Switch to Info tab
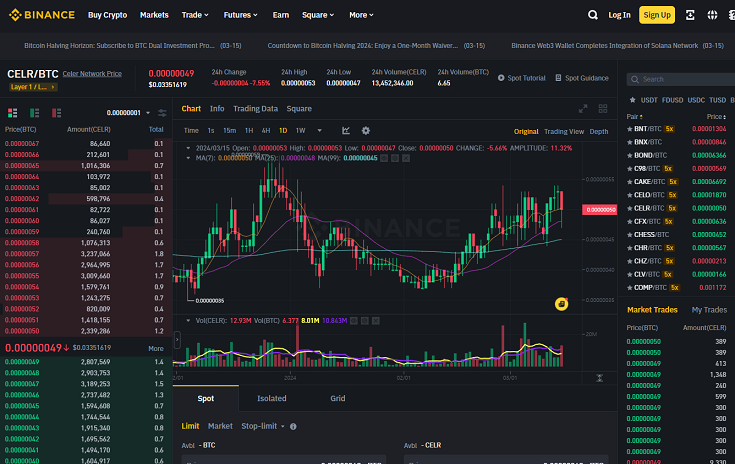Image resolution: width=735 pixels, height=464 pixels. coord(217,109)
